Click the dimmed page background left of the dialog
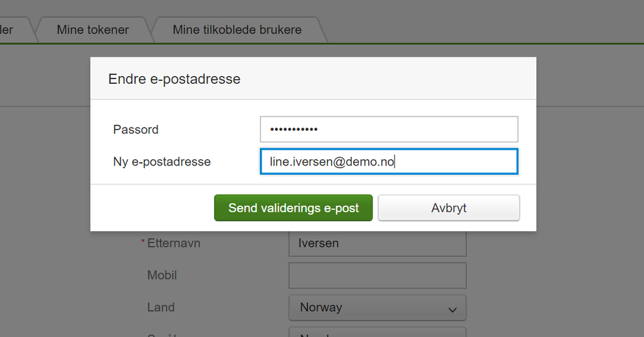The image size is (644, 337). [45, 193]
